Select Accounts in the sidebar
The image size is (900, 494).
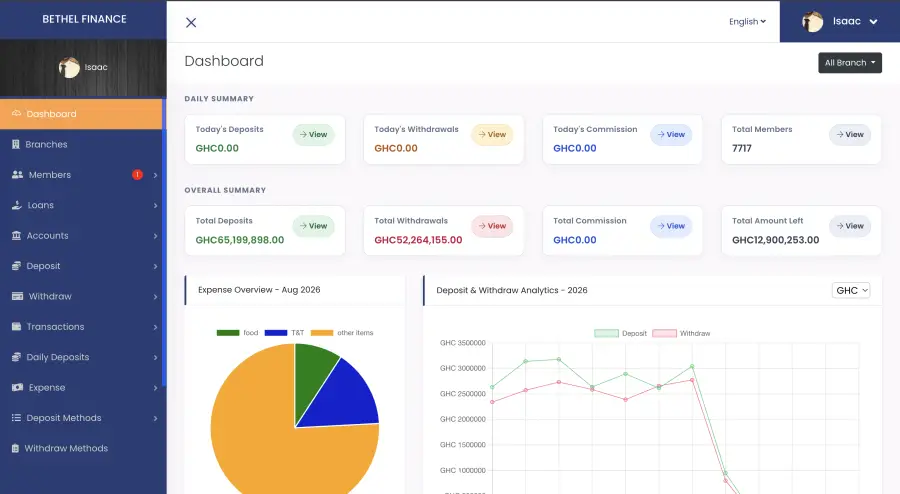(81, 235)
